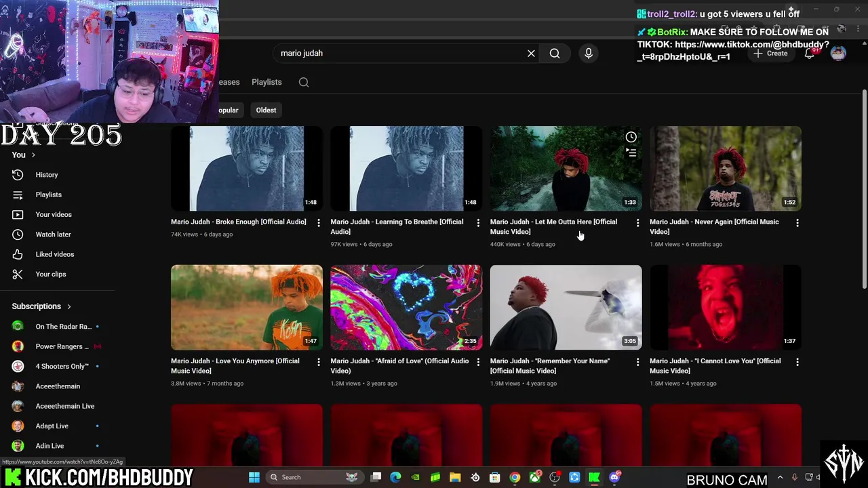This screenshot has height=488, width=868.
Task: Play the Love You Anymore thumbnail
Action: [x=247, y=307]
